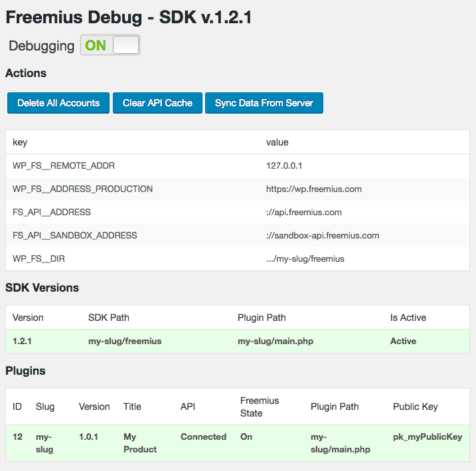
Task: Select the WP_FS__DIR row
Action: pos(238,258)
